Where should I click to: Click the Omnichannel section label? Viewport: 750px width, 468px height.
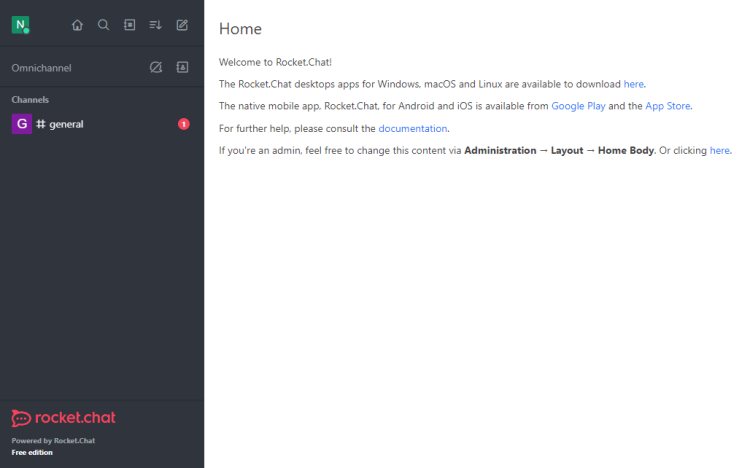click(x=42, y=68)
